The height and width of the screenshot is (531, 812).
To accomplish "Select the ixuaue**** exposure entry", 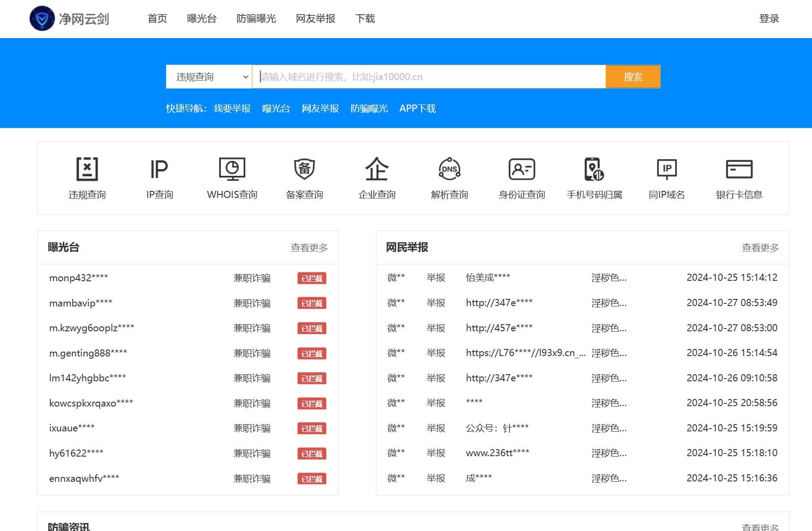I will coord(72,428).
